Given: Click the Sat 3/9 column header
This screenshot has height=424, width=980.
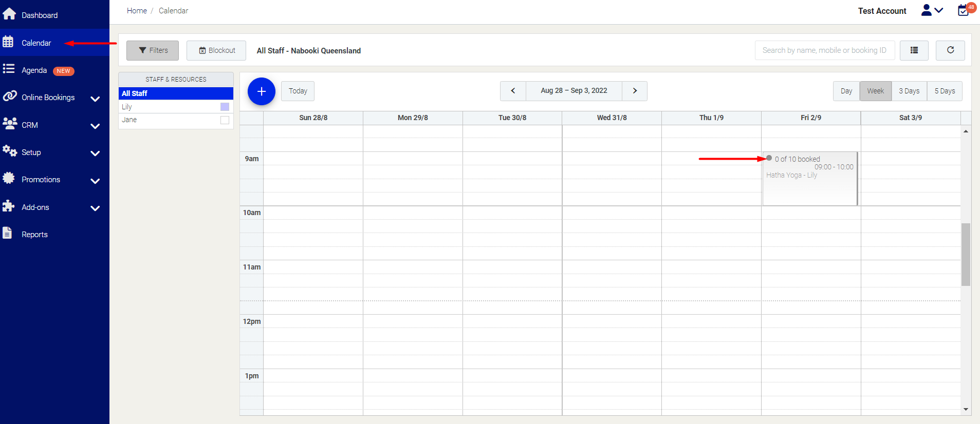Looking at the screenshot, I should pos(911,118).
